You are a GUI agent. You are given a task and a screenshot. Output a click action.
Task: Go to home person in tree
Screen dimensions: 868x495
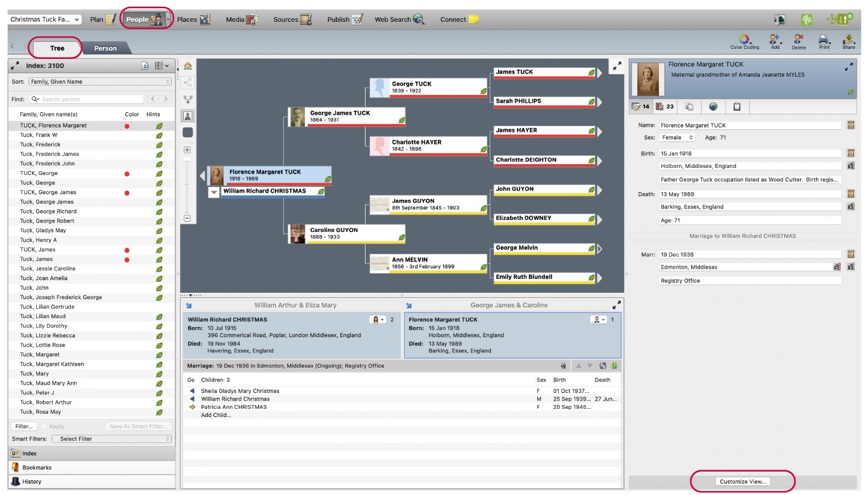point(188,66)
